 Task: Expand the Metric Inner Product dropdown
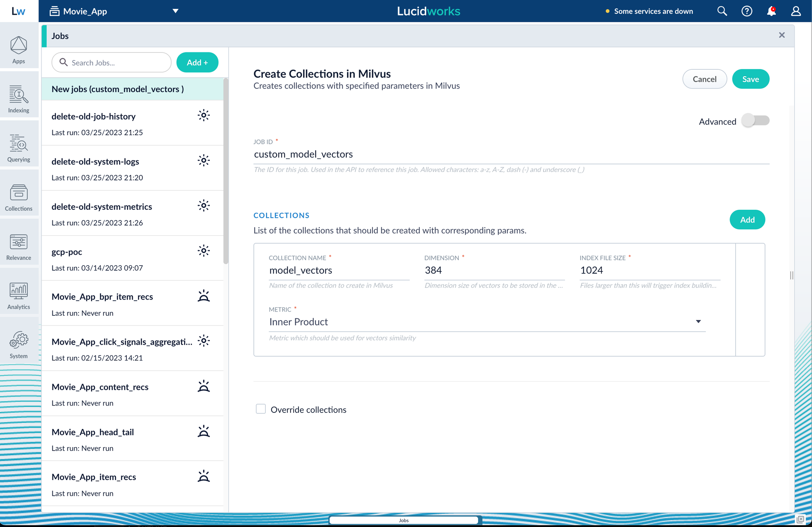[698, 322]
